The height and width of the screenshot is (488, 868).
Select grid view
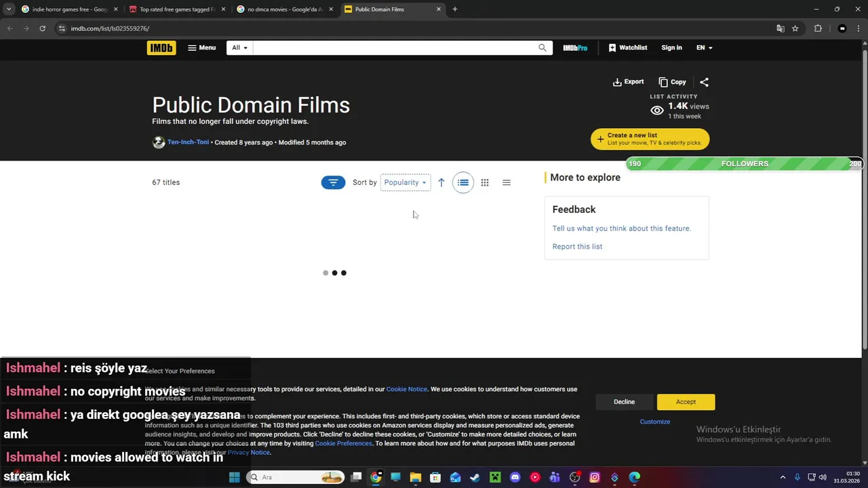pos(485,182)
